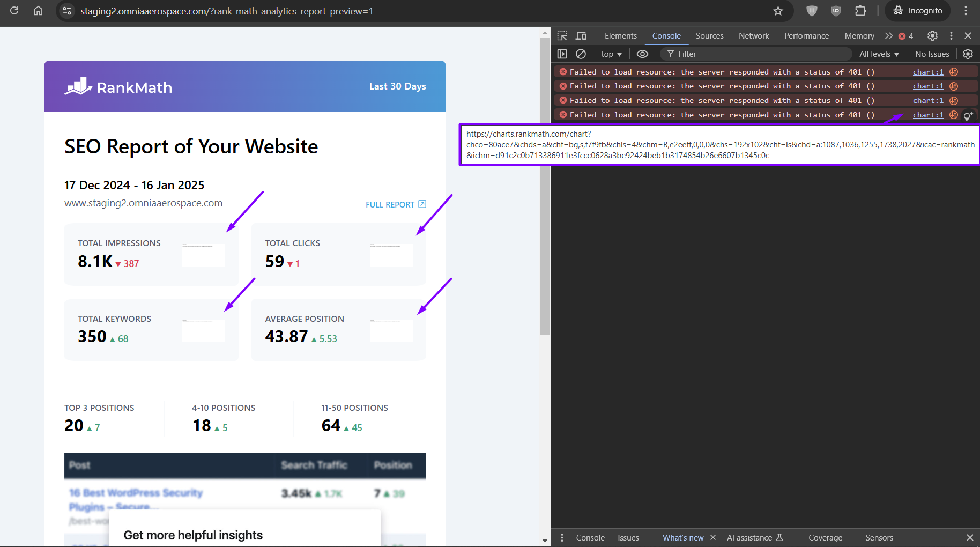Close the DevTools panel
This screenshot has width=980, height=547.
968,36
